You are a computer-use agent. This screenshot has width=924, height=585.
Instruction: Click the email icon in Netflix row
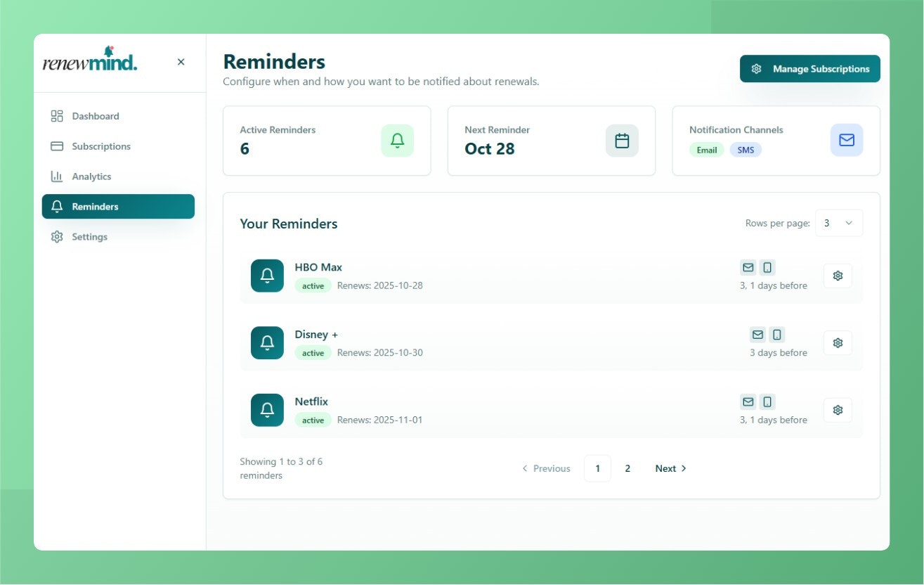point(748,401)
